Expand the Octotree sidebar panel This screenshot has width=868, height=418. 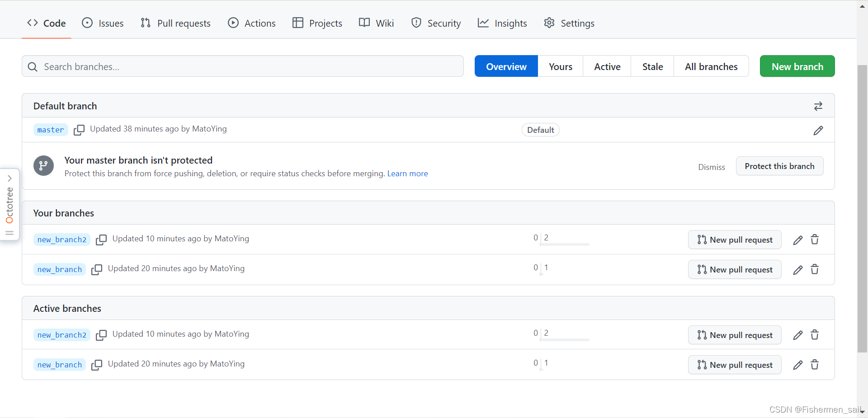point(9,178)
